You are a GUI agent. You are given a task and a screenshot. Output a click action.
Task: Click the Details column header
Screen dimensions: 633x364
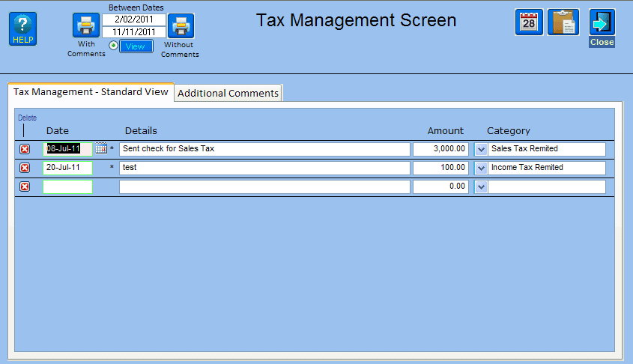[141, 131]
